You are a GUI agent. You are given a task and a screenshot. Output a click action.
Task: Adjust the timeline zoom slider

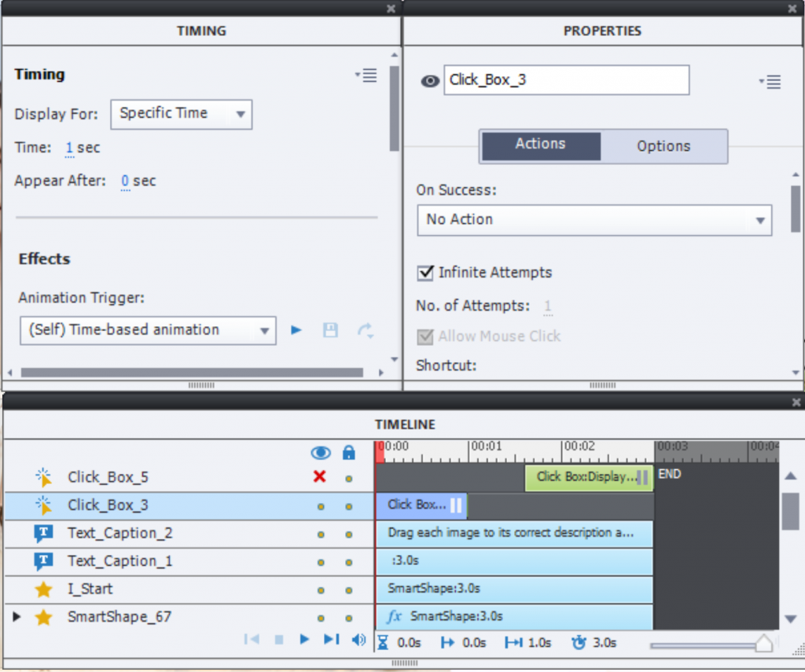763,644
